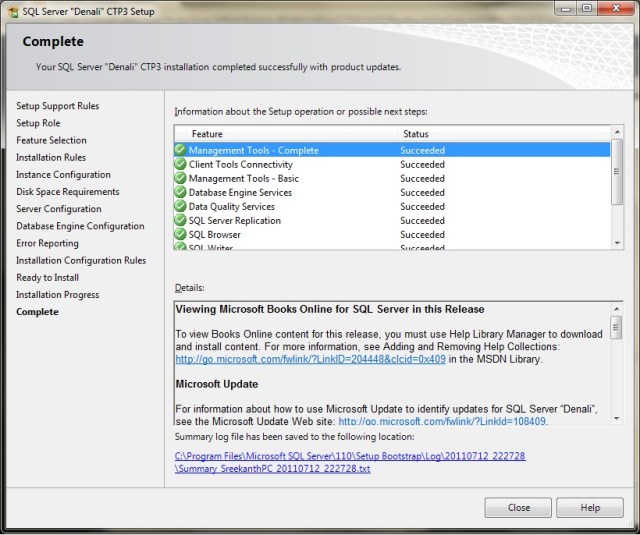The width and height of the screenshot is (640, 535).
Task: Click green check icon beside Database Engine Services
Action: coord(180,192)
